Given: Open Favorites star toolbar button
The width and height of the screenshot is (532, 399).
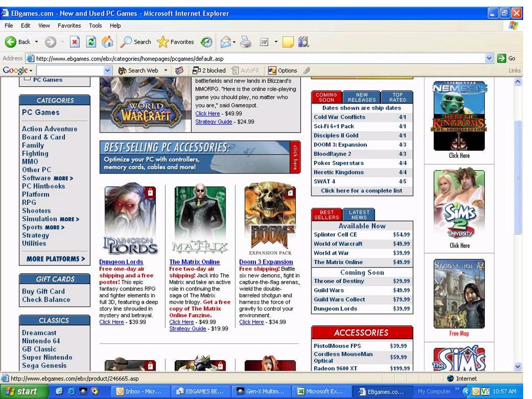Looking at the screenshot, I should click(x=176, y=42).
